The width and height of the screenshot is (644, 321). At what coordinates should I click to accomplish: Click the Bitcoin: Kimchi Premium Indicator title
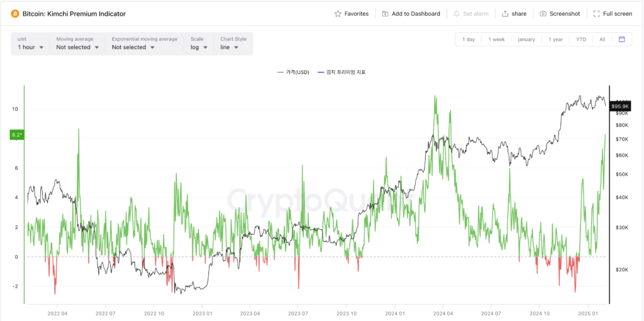(74, 14)
